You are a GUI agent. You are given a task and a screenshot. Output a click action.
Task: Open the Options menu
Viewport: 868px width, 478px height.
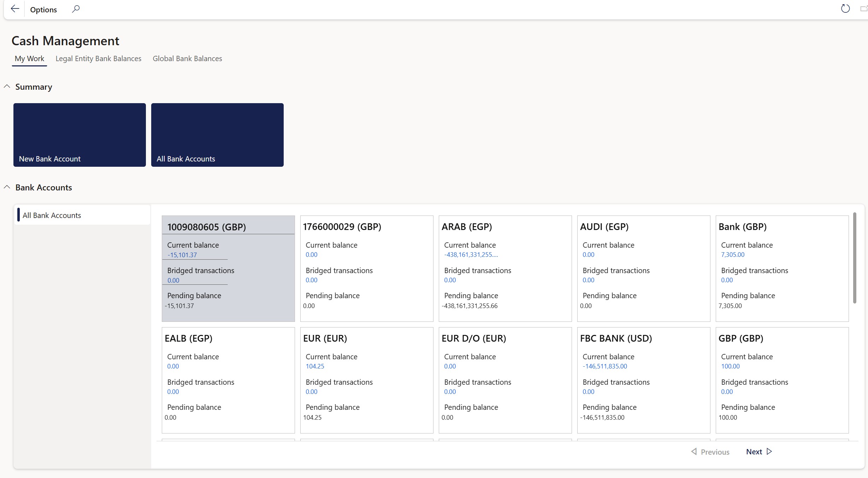[x=43, y=10]
